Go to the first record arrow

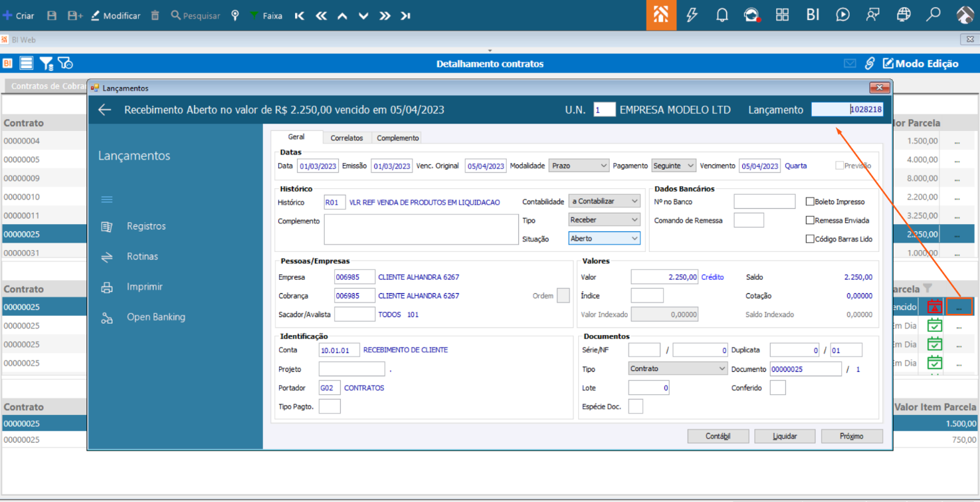tap(300, 16)
